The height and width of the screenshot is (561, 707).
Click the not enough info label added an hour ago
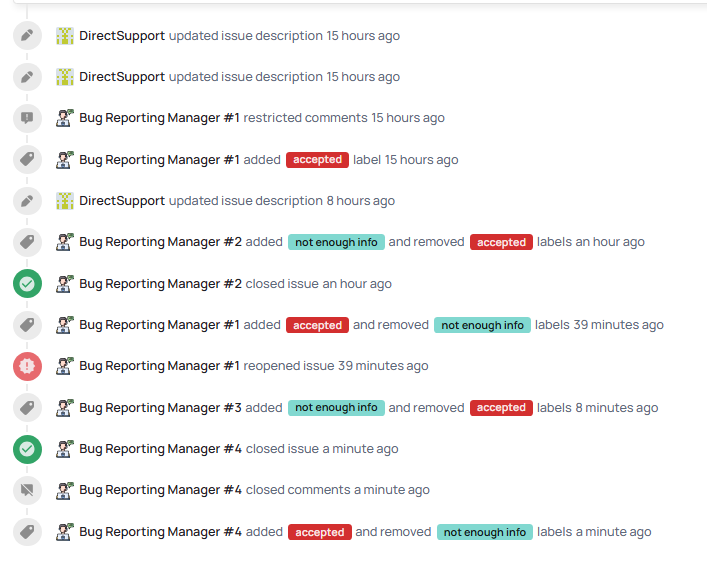point(336,242)
